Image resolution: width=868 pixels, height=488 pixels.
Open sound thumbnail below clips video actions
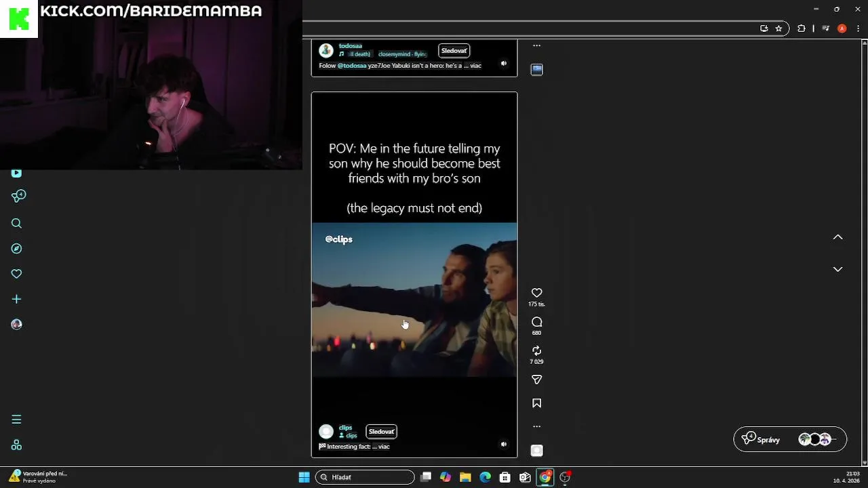[536, 451]
